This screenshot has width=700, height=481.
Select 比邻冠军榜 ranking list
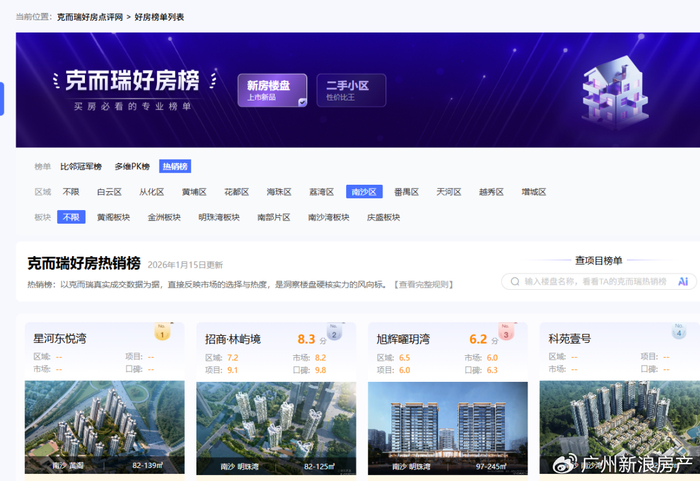tap(81, 167)
